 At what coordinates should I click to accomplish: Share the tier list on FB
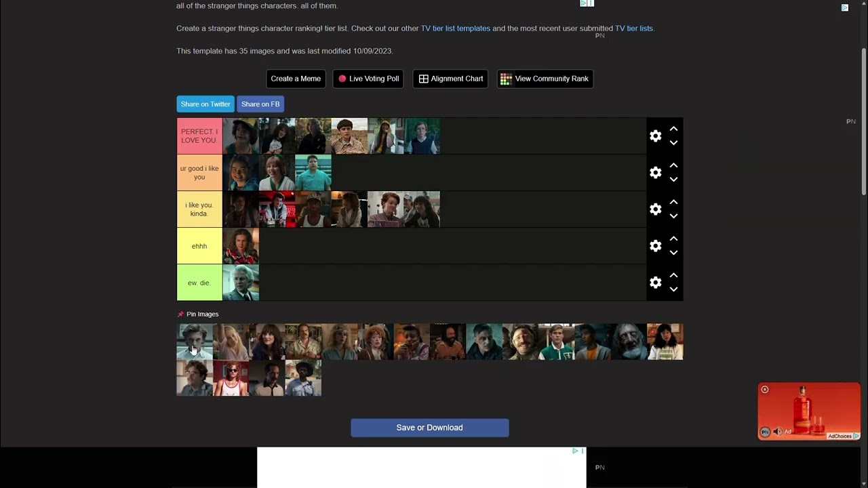[x=260, y=104]
